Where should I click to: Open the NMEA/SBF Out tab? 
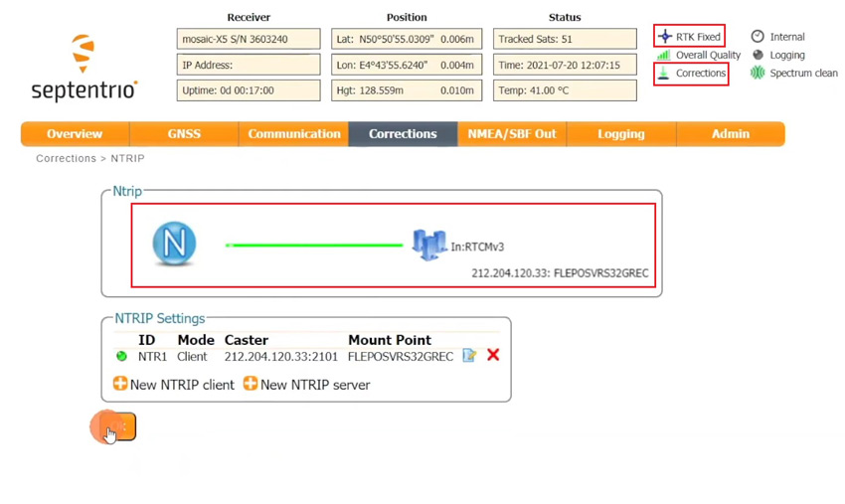tap(512, 134)
